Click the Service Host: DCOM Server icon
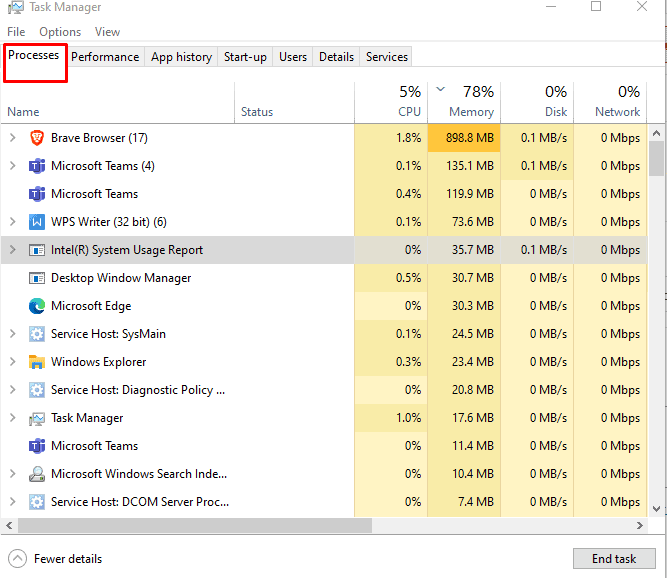The width and height of the screenshot is (667, 578). click(x=37, y=502)
